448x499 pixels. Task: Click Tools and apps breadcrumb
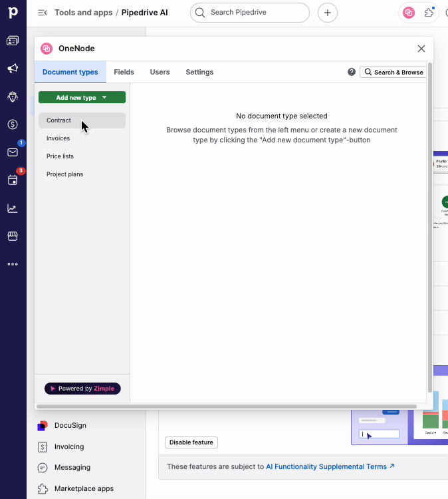84,13
